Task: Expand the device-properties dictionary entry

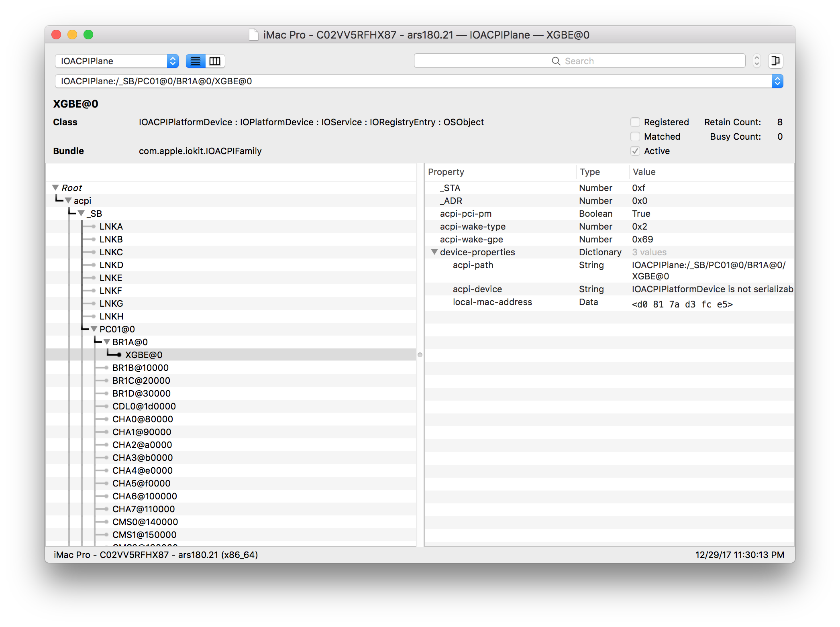Action: pyautogui.click(x=435, y=253)
